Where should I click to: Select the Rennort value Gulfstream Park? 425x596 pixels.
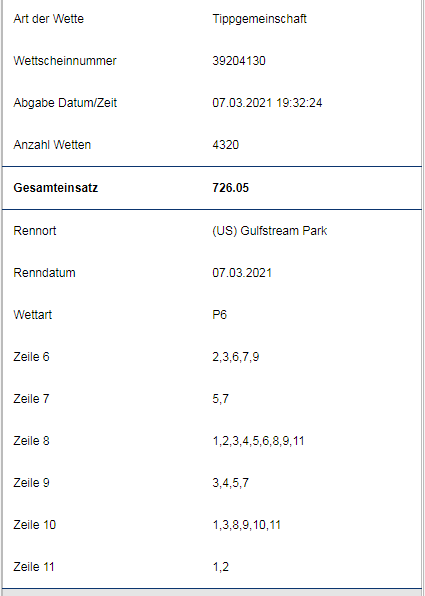click(270, 231)
